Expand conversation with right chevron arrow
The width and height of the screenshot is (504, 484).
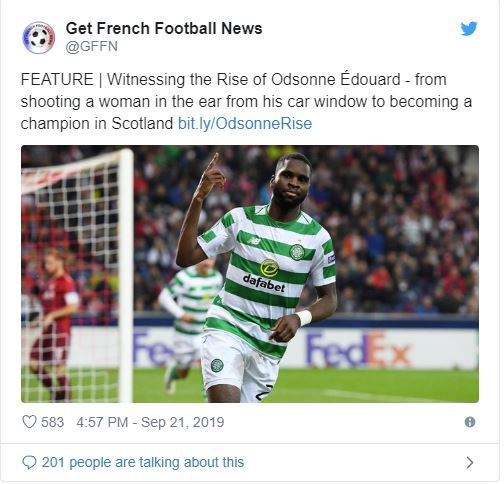(470, 462)
